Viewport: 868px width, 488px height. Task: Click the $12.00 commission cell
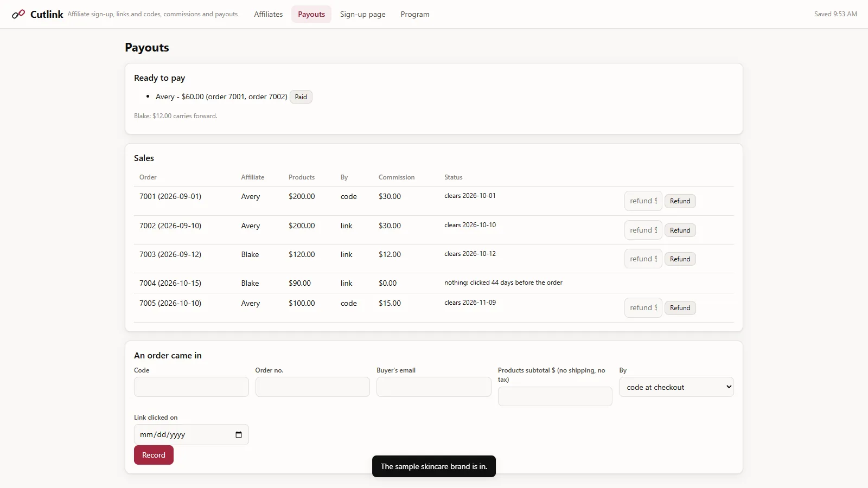tap(390, 254)
